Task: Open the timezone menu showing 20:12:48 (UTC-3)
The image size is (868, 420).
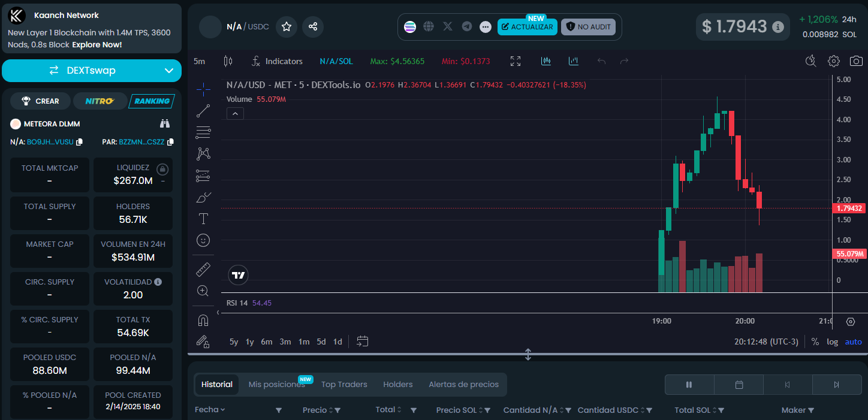Action: 766,342
